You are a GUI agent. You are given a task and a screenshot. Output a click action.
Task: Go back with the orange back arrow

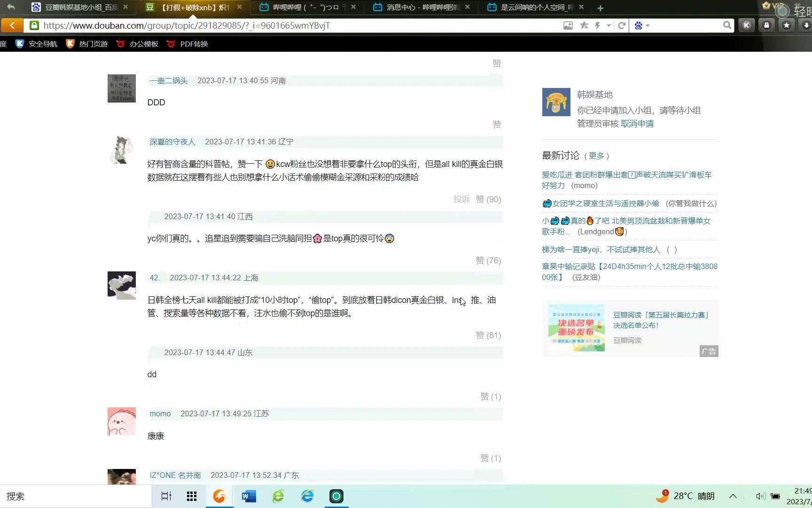coord(13,25)
